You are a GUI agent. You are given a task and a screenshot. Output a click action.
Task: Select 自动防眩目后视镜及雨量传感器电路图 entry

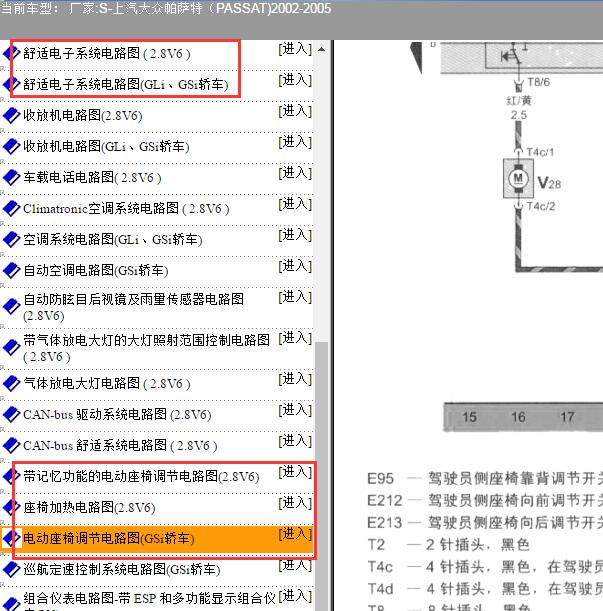point(133,307)
